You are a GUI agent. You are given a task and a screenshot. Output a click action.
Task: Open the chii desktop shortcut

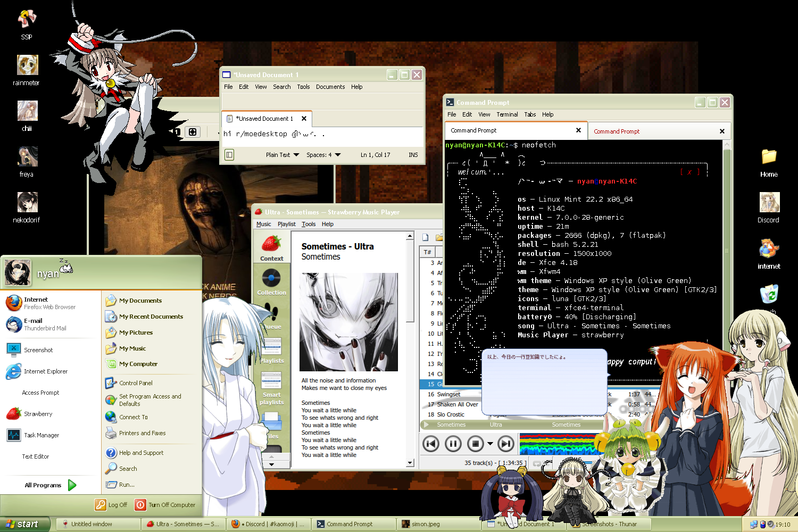(x=27, y=115)
